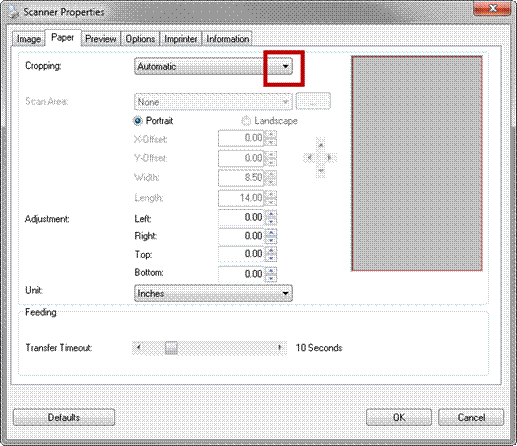Decrease the Right adjustment with down arrow
Viewport: 517px width, 446px height.
click(271, 240)
